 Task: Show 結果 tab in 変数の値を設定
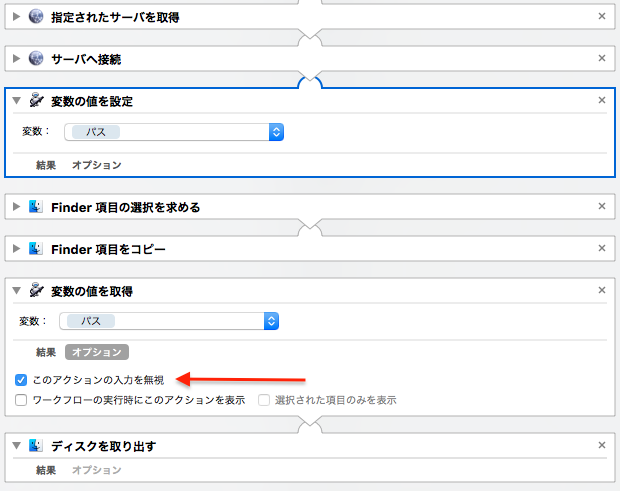pyautogui.click(x=46, y=165)
